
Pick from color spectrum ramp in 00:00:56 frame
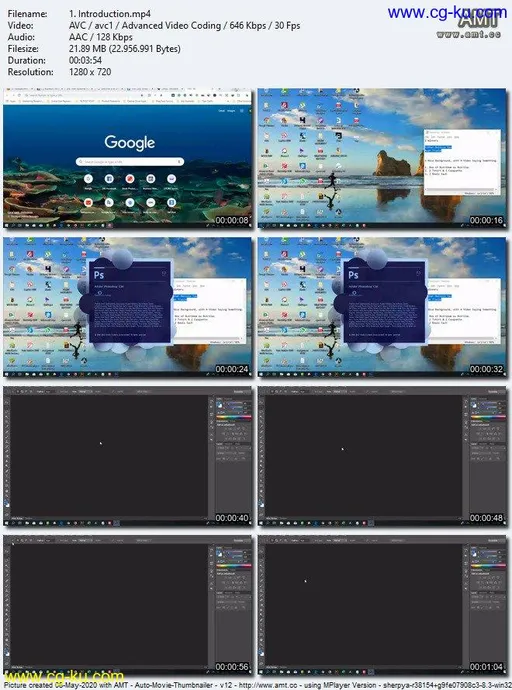click(234, 565)
